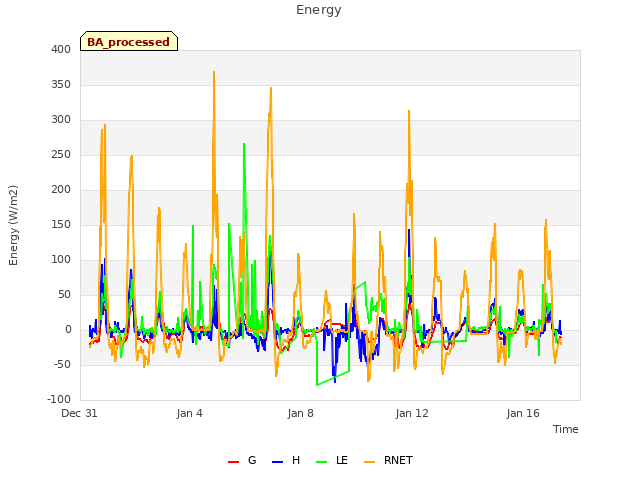Viewport: 640px width, 480px height.
Task: Click the 50 y-axis tick label
Action: click(x=64, y=294)
